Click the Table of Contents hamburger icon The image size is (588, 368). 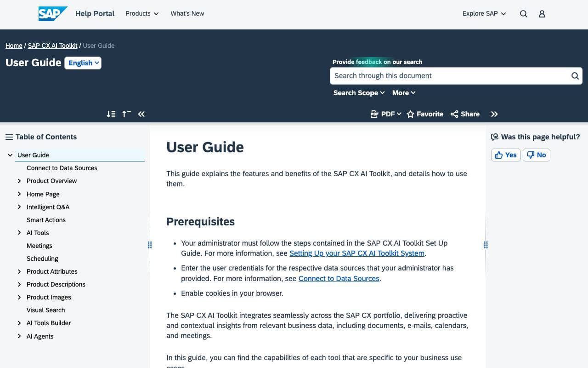point(9,137)
